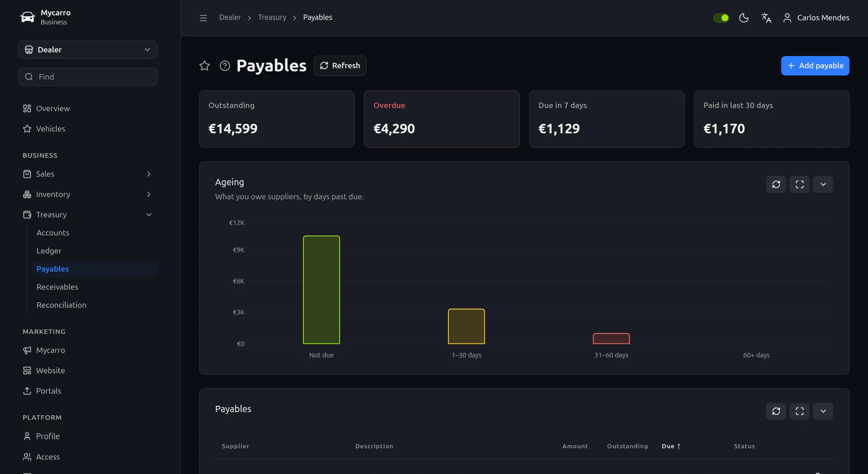
Task: Expand the Payables table to fullscreen
Action: pos(800,411)
